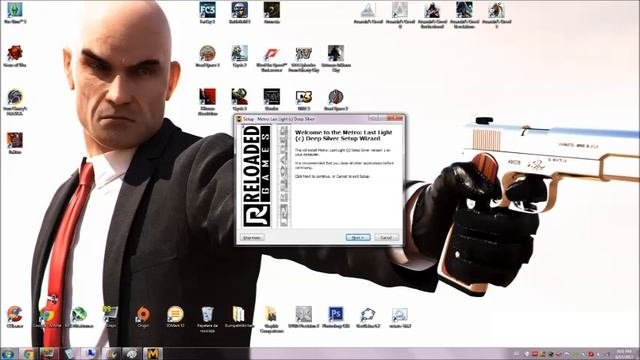Switch to the Metro M taskbar button

153,354
